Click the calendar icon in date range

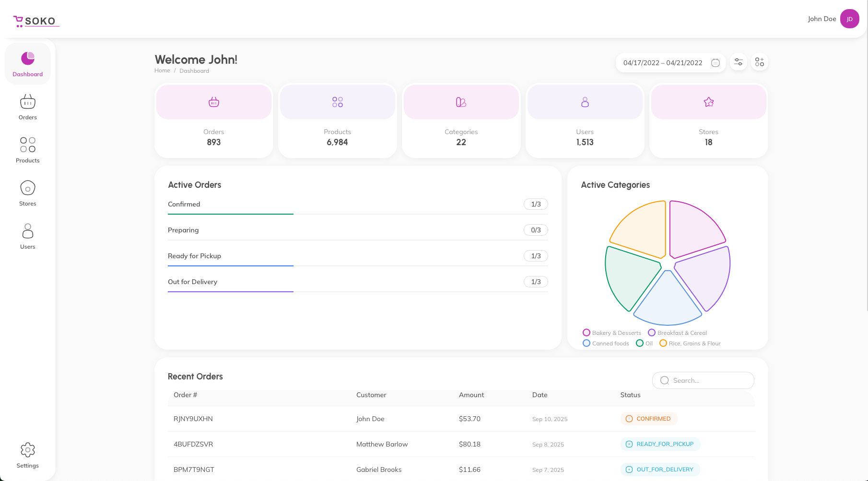pyautogui.click(x=716, y=63)
